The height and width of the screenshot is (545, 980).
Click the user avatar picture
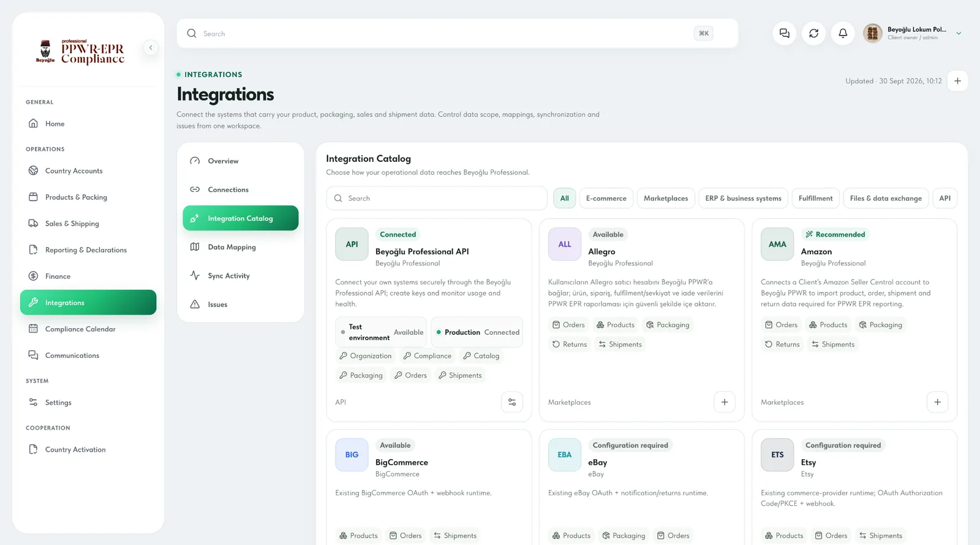(873, 33)
